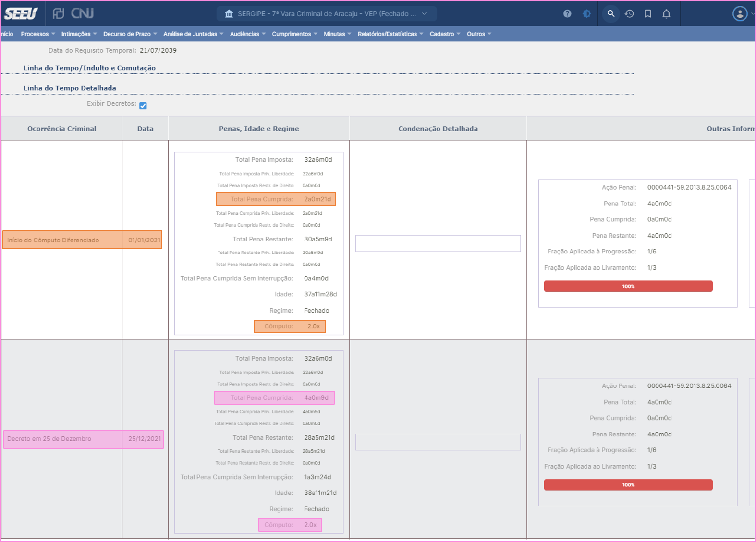The width and height of the screenshot is (756, 542).
Task: Open the notifications bell icon
Action: tap(666, 14)
